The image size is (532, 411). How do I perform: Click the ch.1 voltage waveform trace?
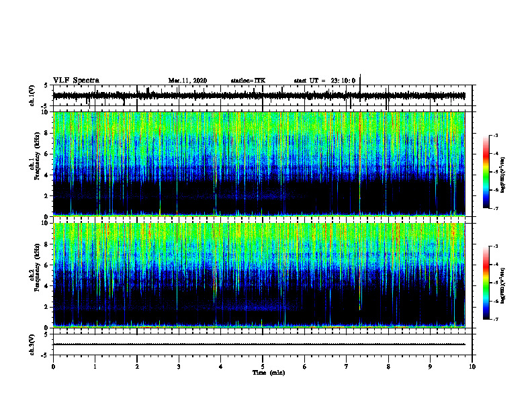[259, 96]
